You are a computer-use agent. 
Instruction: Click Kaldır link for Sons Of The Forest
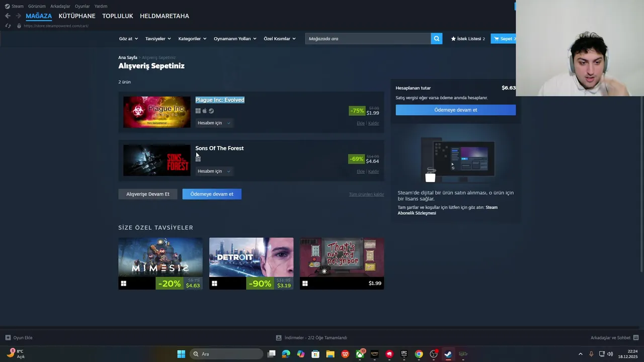coord(373,171)
